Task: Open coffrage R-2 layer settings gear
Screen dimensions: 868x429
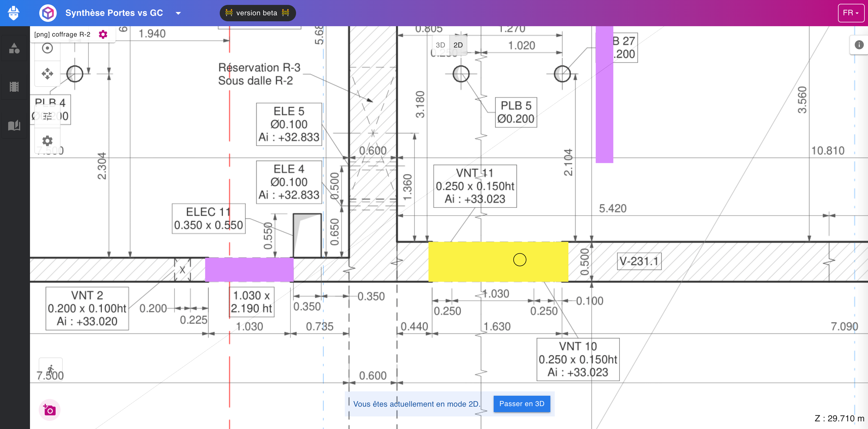Action: pyautogui.click(x=103, y=34)
